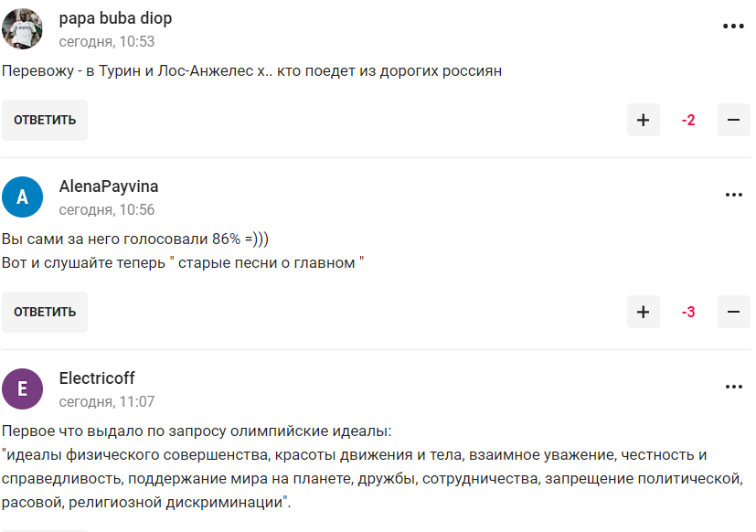This screenshot has height=532, width=756.
Task: Downvote AlenaPayvina's comment with minus
Action: pos(733,312)
